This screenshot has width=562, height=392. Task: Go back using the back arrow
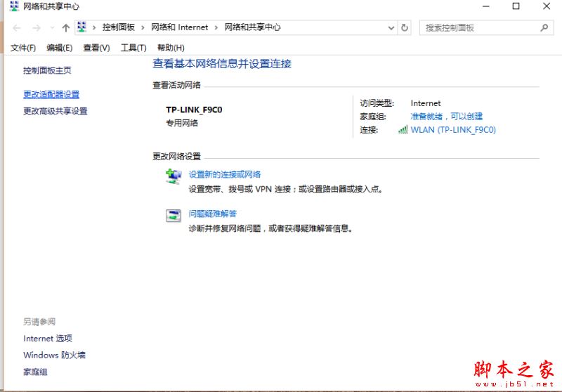tap(16, 27)
